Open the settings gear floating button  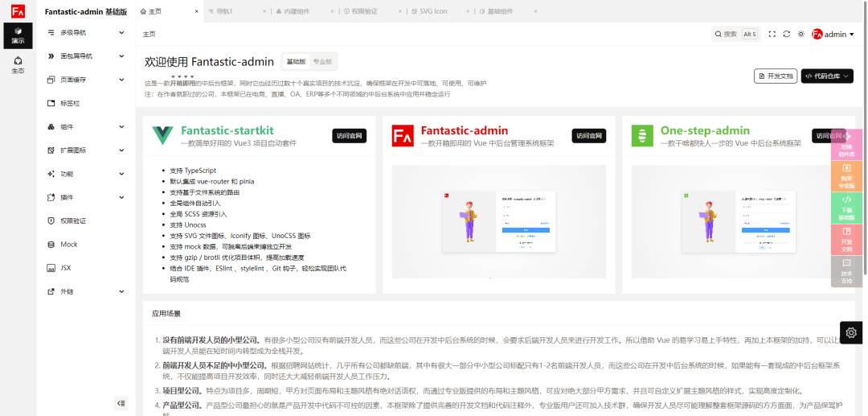click(852, 332)
